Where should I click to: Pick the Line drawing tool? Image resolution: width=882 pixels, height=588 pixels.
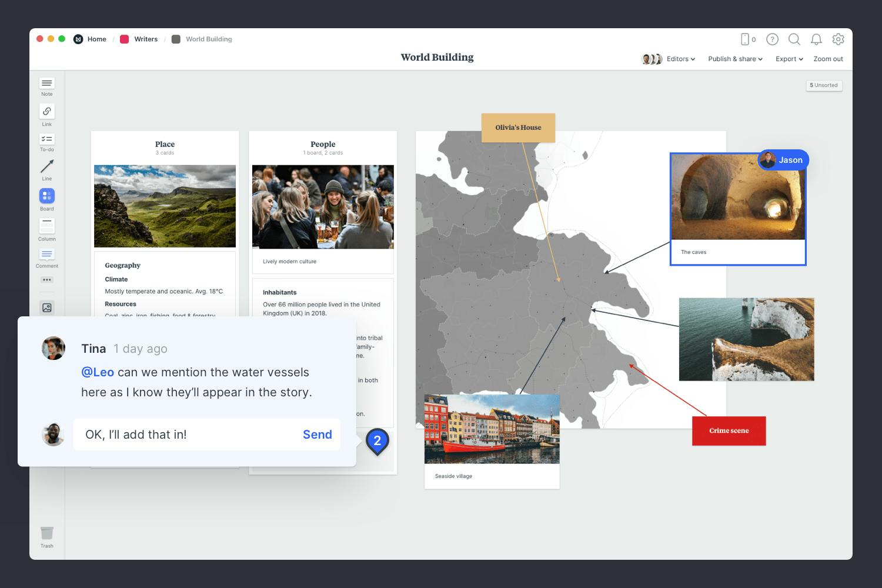47,168
